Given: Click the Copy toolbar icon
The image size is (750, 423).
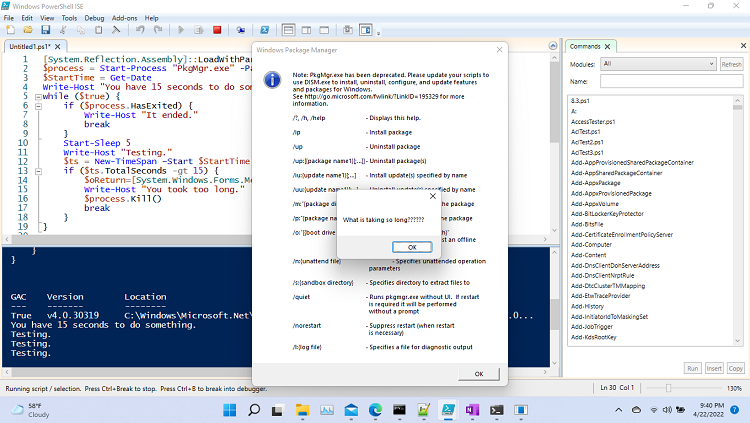Looking at the screenshot, I should (81, 30).
